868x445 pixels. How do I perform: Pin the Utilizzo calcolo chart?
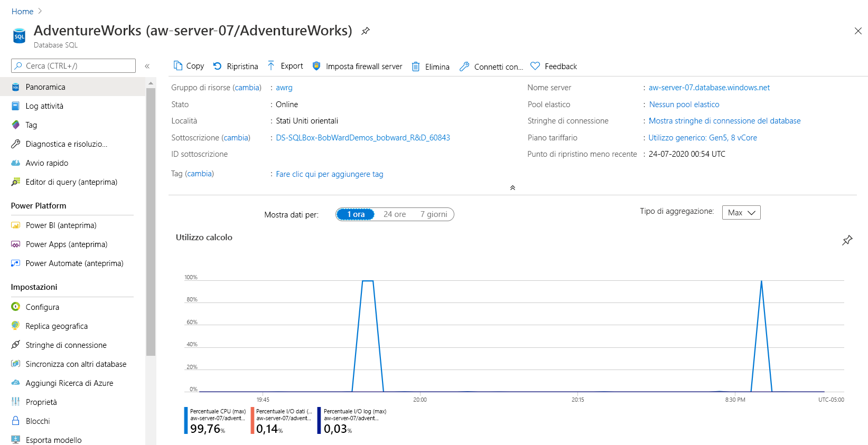tap(847, 240)
